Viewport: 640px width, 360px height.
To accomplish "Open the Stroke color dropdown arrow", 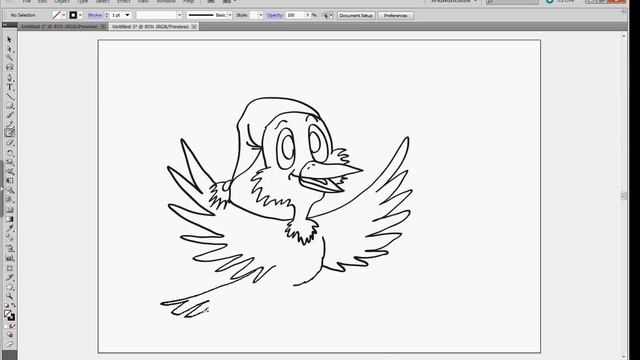I will [80, 15].
